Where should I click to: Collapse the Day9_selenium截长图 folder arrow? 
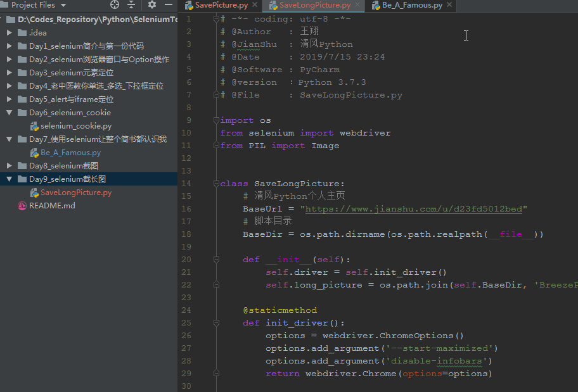(x=10, y=179)
